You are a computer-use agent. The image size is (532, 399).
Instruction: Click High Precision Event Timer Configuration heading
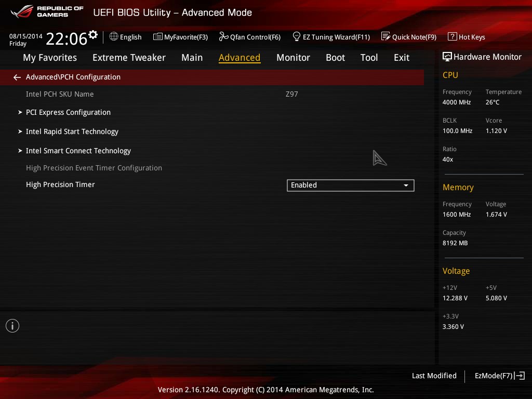pyautogui.click(x=94, y=168)
